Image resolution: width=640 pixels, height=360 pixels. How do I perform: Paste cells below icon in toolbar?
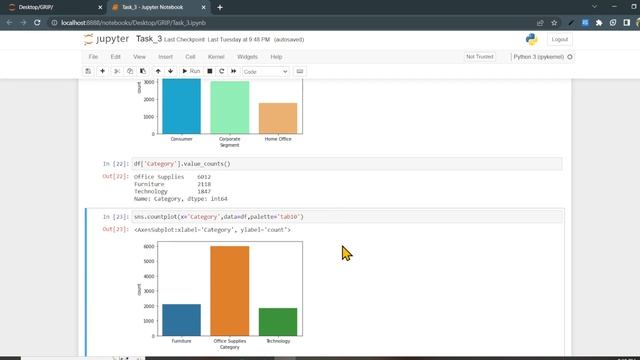(x=143, y=71)
